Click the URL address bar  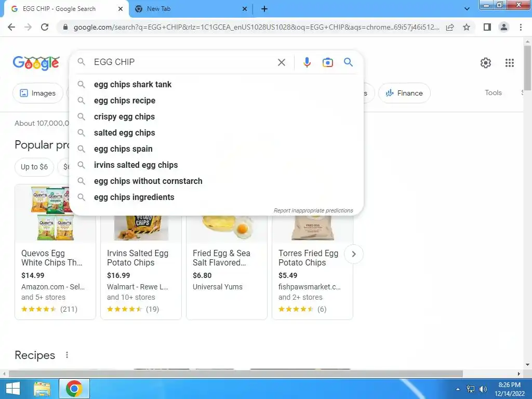coord(256,27)
